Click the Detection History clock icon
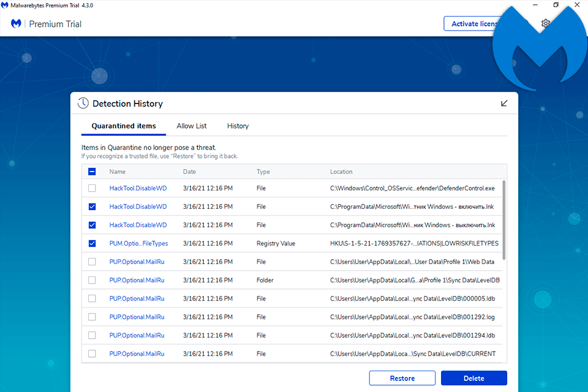 point(83,104)
